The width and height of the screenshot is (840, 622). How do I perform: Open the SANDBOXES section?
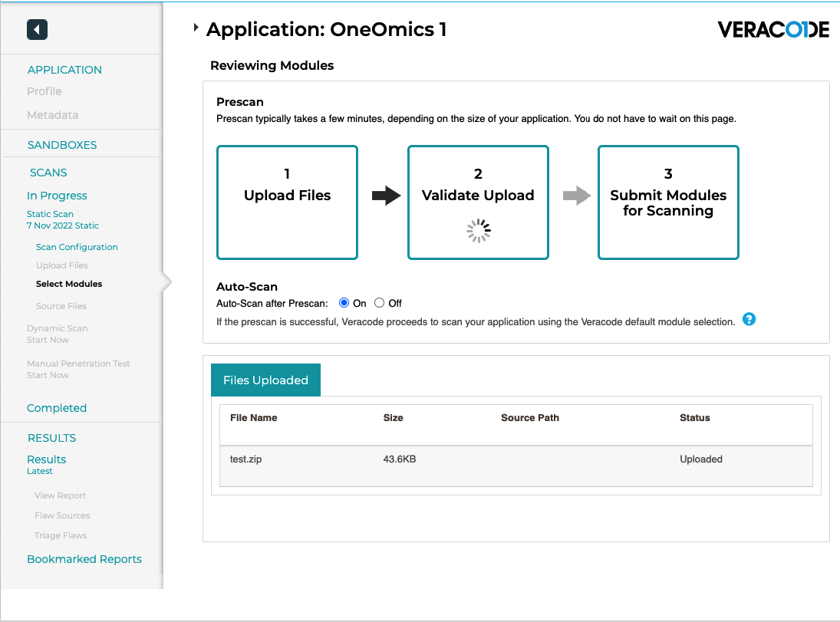click(62, 144)
